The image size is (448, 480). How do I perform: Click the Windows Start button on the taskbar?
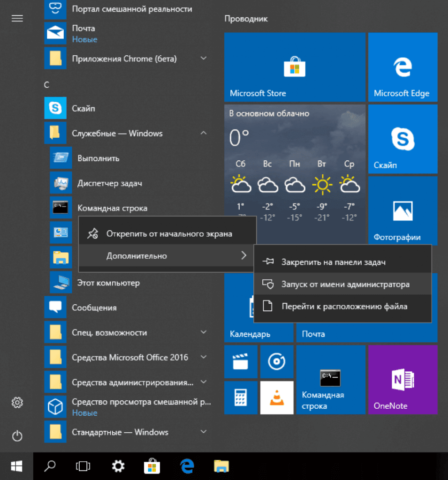coord(17,466)
